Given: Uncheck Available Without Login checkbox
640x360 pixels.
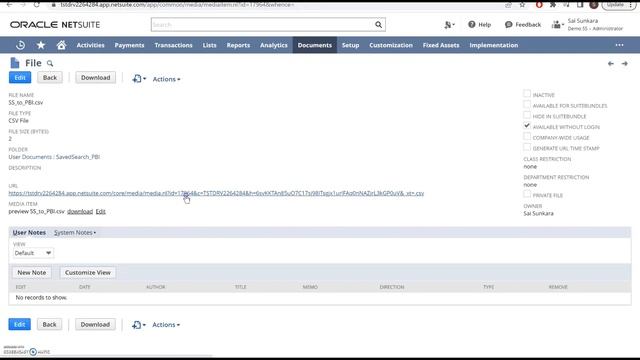Looking at the screenshot, I should [x=527, y=126].
